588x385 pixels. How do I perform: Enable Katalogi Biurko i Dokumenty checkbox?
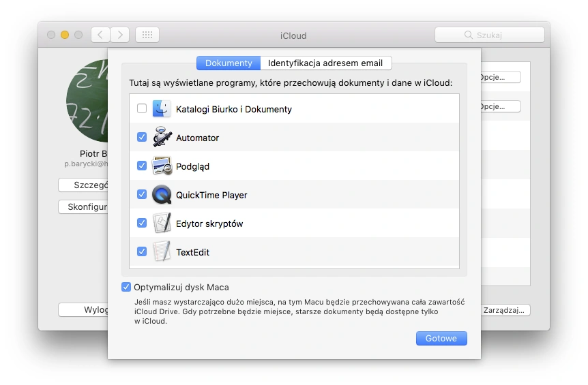pos(142,108)
